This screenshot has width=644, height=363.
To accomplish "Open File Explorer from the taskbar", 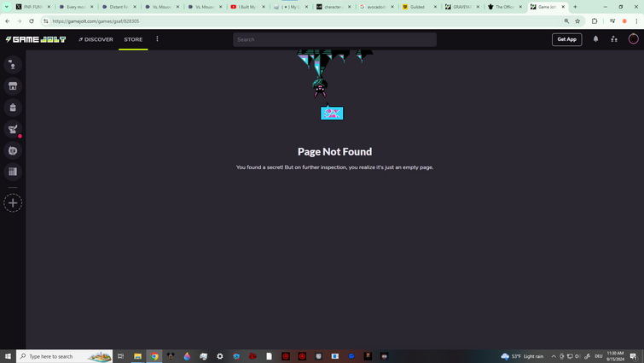I will (x=137, y=356).
